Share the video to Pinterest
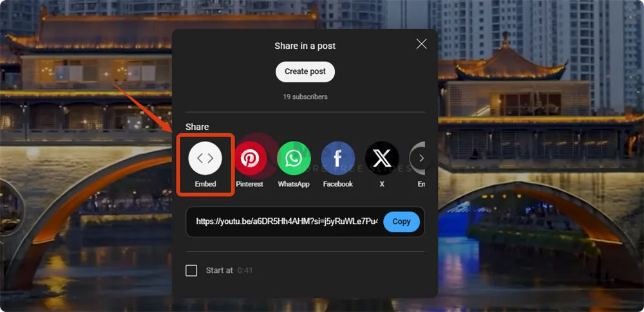The width and height of the screenshot is (644, 312). pos(250,158)
